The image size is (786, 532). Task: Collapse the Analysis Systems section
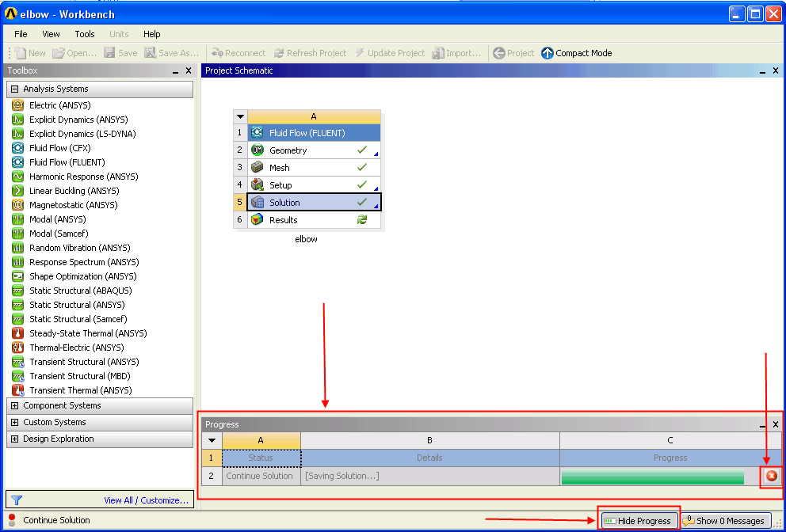pos(14,89)
